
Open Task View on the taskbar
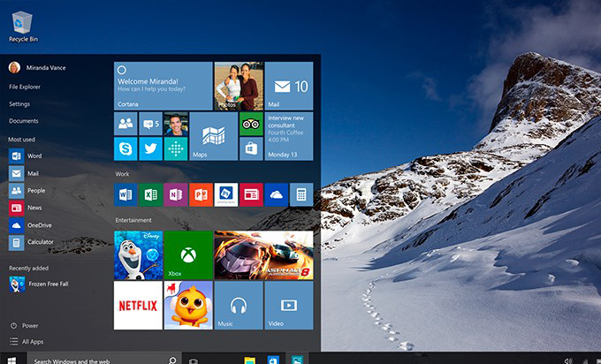click(194, 361)
